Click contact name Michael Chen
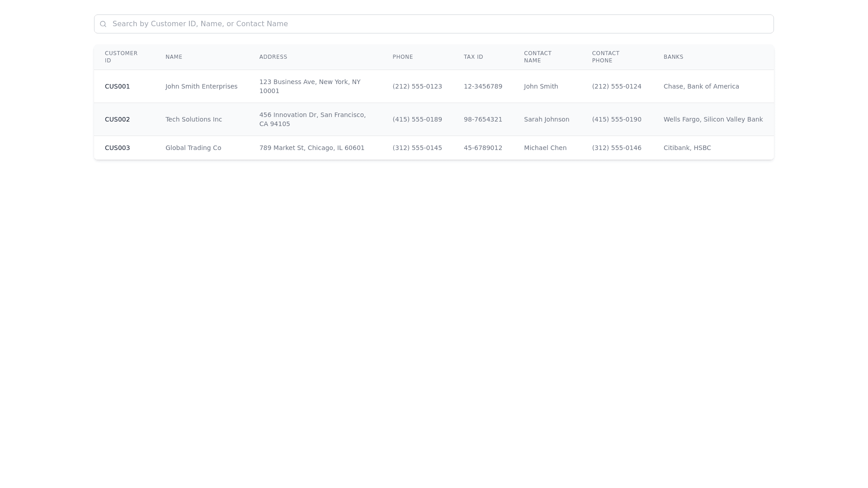The image size is (868, 488). coord(545,148)
